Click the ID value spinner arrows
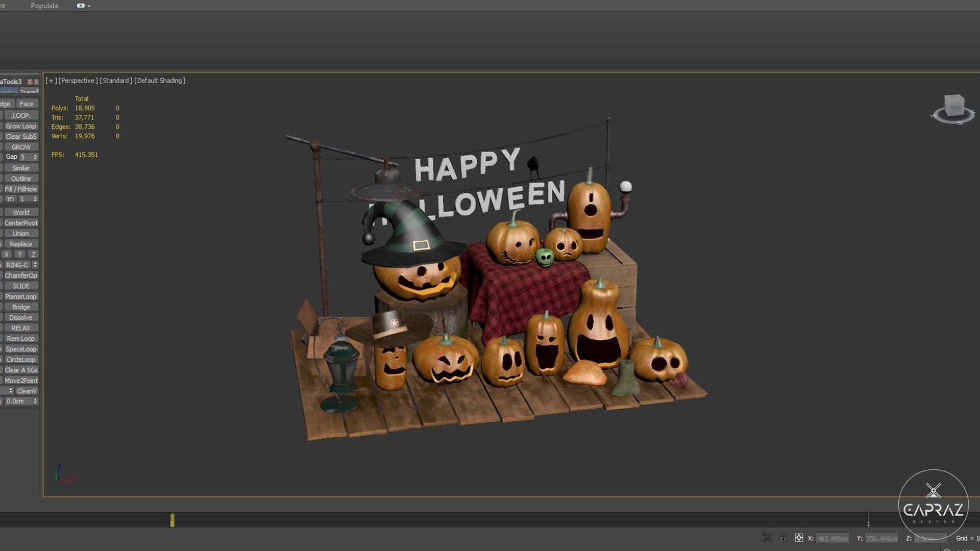Image resolution: width=980 pixels, height=551 pixels. click(x=35, y=199)
